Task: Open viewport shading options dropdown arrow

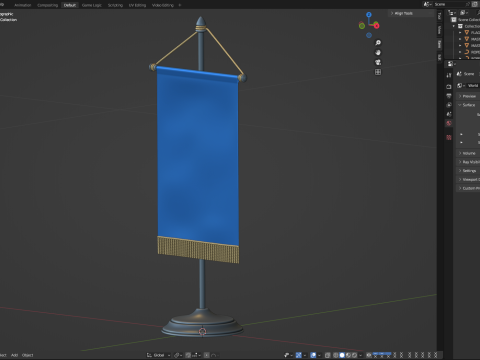Action: click(x=361, y=355)
